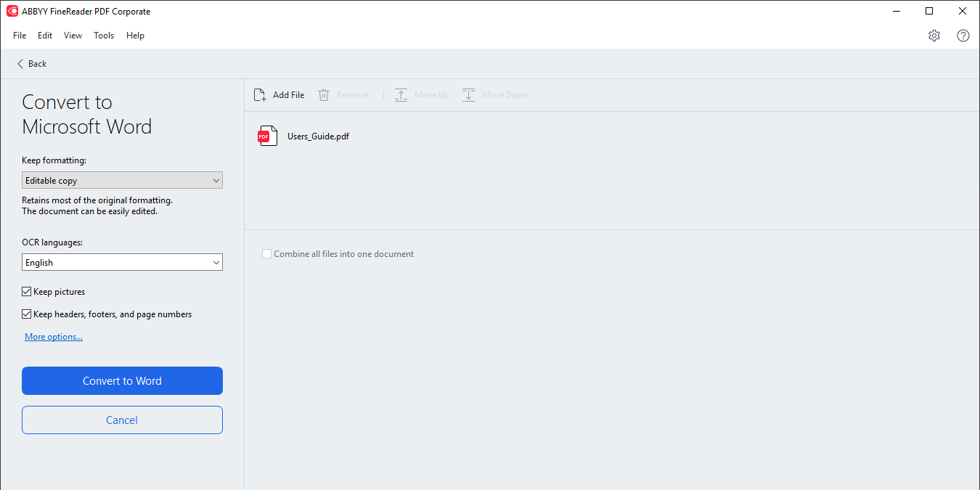Open the Keep formatting dropdown
This screenshot has width=980, height=490.
[x=122, y=180]
